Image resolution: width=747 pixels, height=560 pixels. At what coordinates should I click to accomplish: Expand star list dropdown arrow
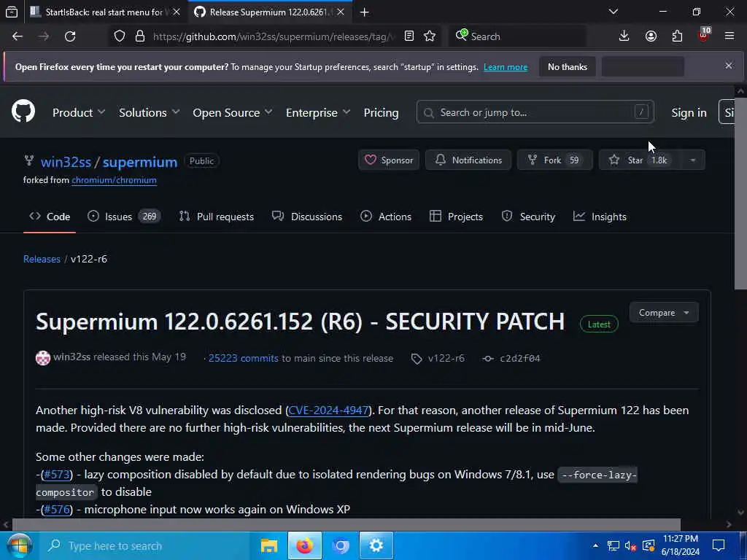point(693,160)
